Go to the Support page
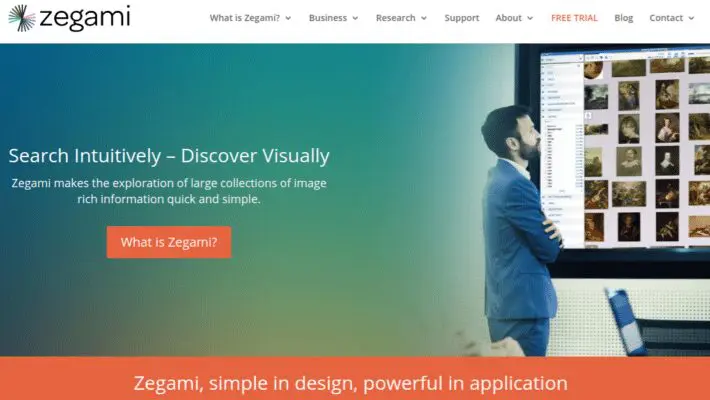The image size is (710, 400). 461,18
